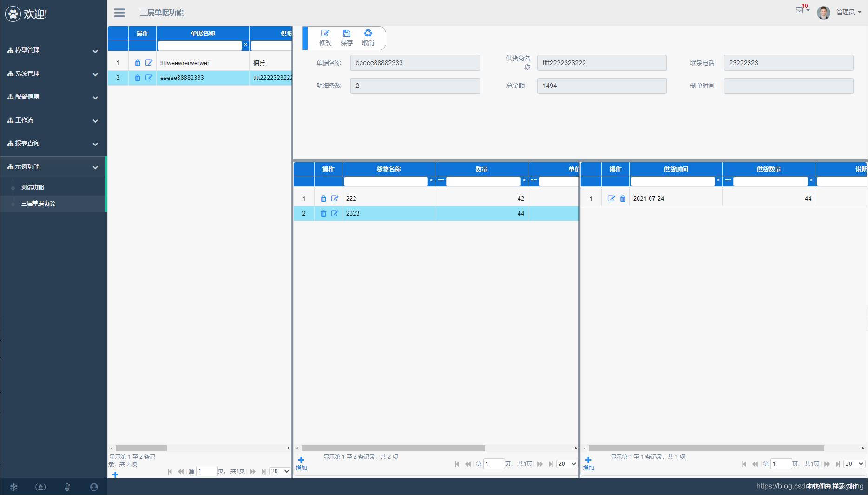Open the 供货数量 filter operator == button
The height and width of the screenshot is (495, 868).
click(x=728, y=181)
